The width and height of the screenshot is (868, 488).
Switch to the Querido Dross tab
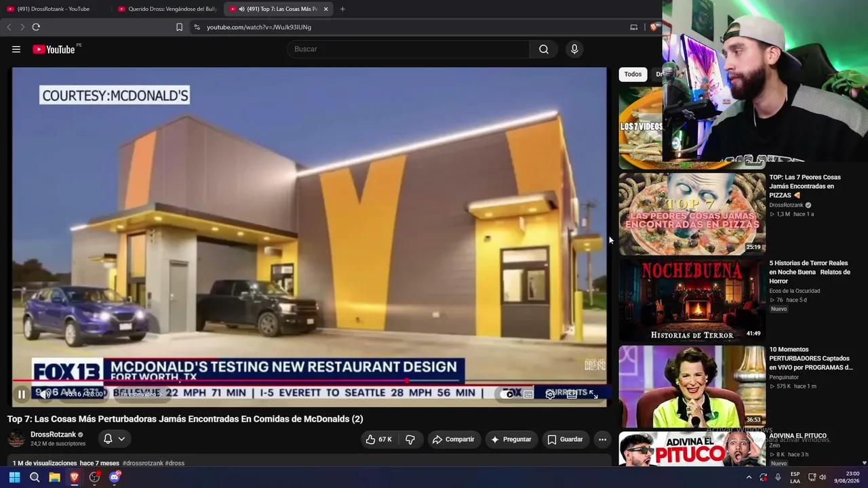pyautogui.click(x=167, y=9)
